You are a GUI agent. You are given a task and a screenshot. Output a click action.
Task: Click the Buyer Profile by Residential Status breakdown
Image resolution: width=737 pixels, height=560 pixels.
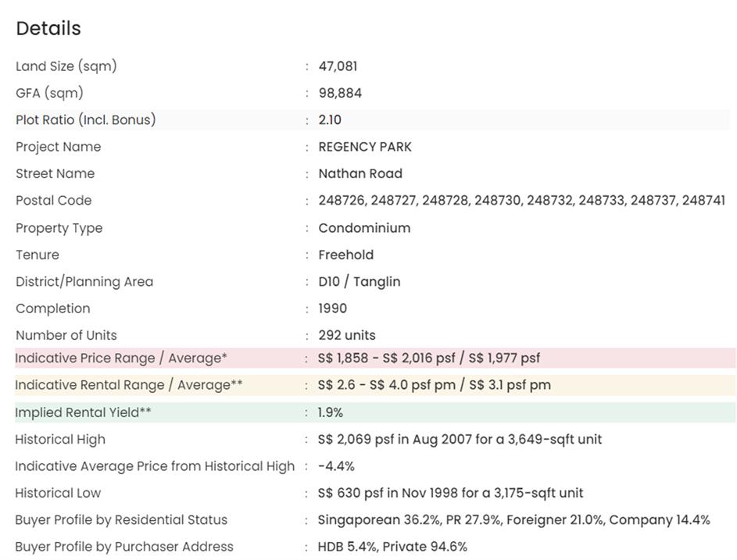[513, 519]
